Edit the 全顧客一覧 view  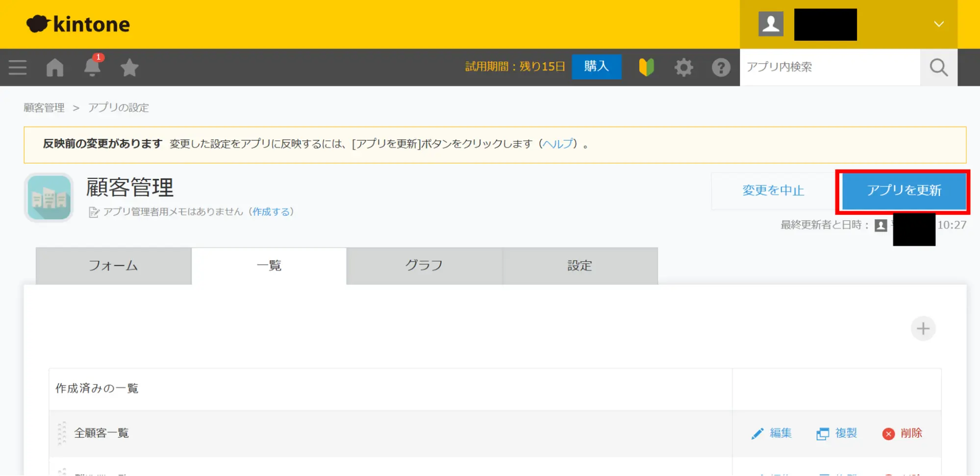click(x=772, y=433)
